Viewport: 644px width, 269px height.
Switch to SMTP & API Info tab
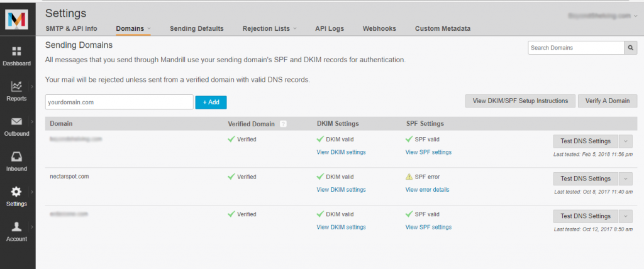point(71,29)
